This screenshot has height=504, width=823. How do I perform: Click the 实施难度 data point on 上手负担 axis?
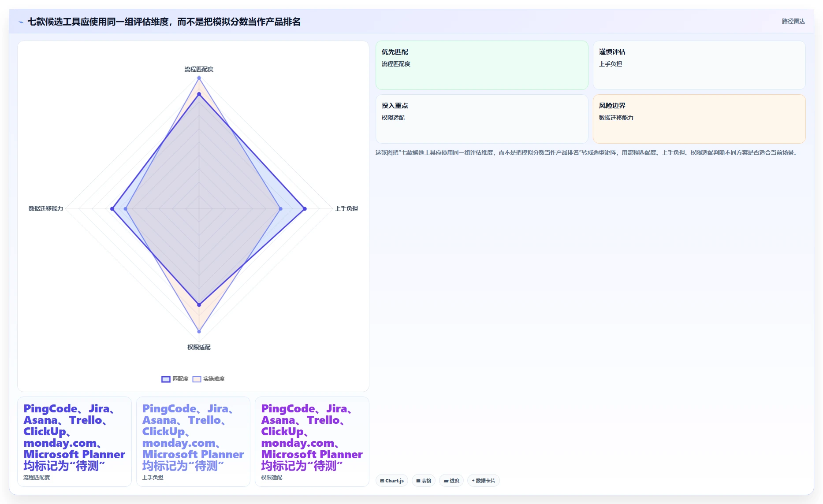[281, 209]
